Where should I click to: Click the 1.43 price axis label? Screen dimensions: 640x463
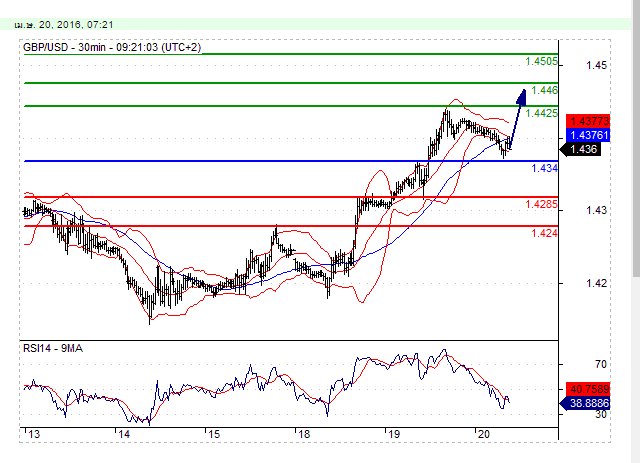(x=596, y=210)
